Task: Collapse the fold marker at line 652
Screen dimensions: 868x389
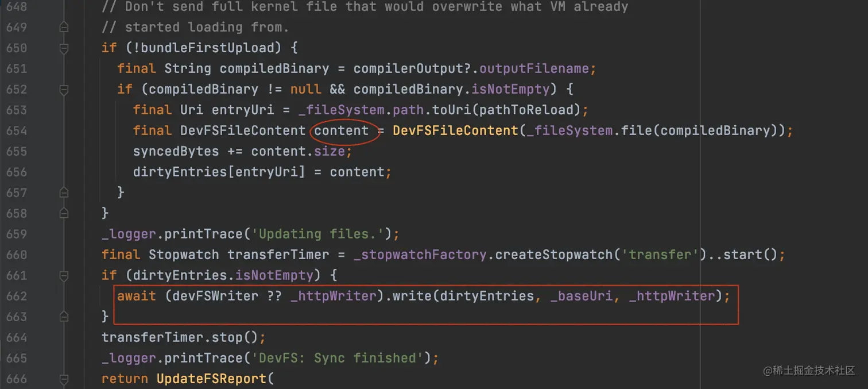Action: click(x=64, y=89)
